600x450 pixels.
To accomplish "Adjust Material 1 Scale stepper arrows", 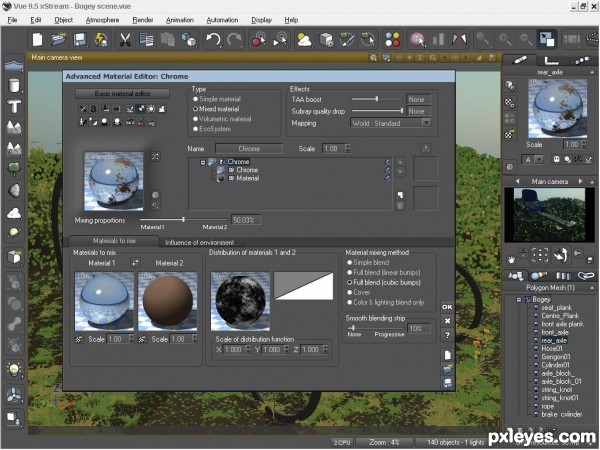I will pyautogui.click(x=132, y=339).
